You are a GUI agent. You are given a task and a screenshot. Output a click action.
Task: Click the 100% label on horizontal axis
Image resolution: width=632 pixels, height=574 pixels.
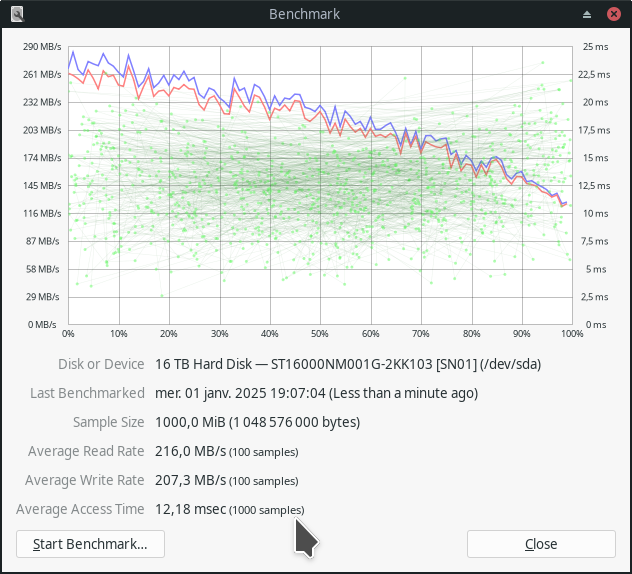point(572,334)
